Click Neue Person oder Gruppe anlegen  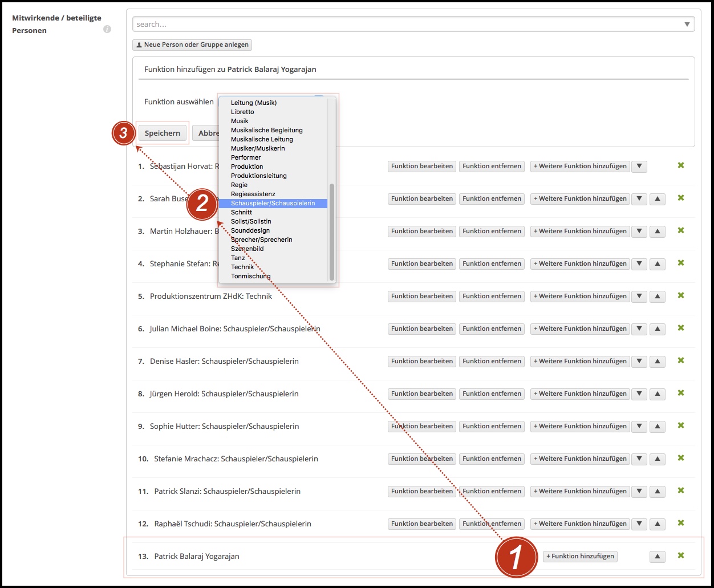(x=192, y=45)
